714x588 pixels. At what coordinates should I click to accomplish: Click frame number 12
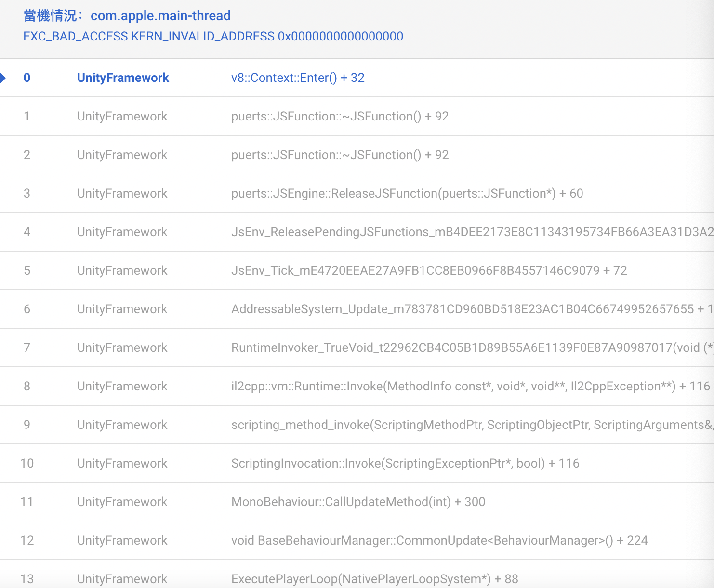[x=27, y=540]
